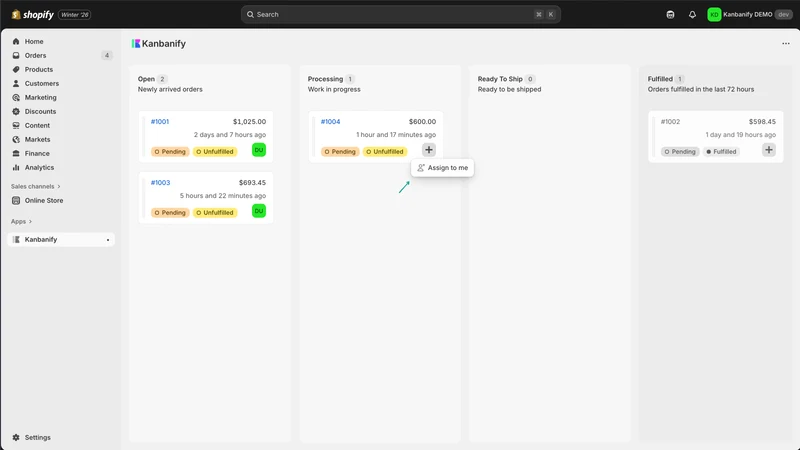Go to Orders in the sidebar
800x450 pixels.
pos(35,55)
